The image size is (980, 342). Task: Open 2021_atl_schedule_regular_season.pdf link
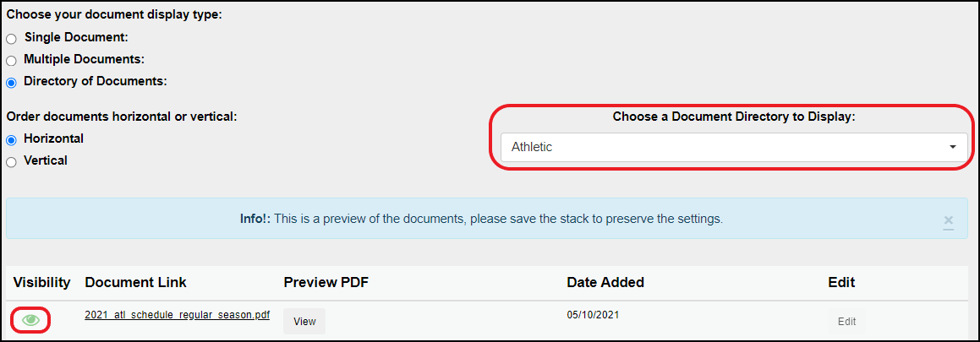click(178, 315)
